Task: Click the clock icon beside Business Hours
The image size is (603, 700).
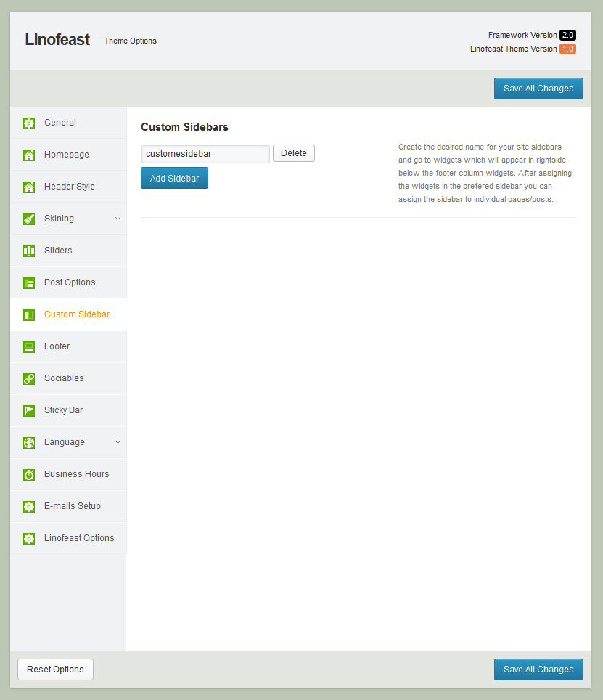Action: [29, 475]
